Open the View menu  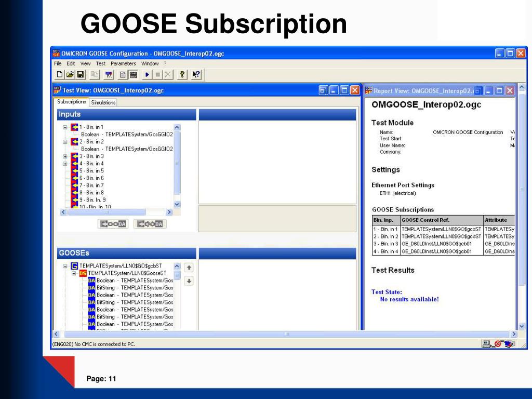pos(85,63)
